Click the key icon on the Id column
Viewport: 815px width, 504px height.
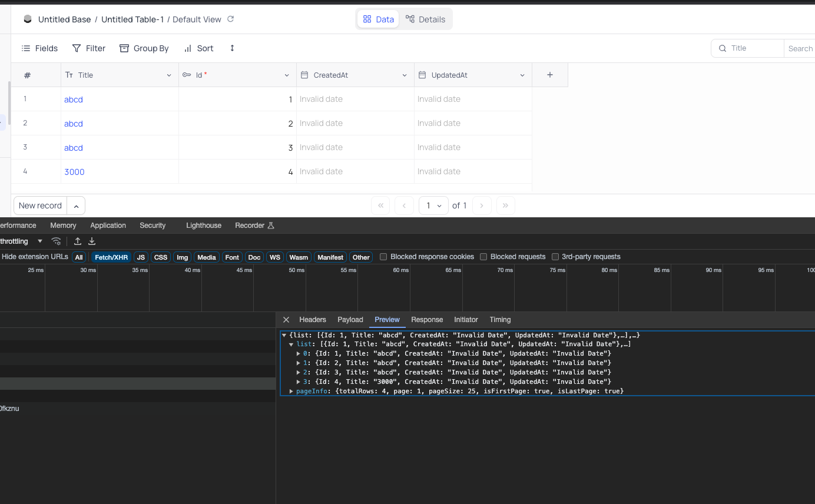[x=188, y=75]
